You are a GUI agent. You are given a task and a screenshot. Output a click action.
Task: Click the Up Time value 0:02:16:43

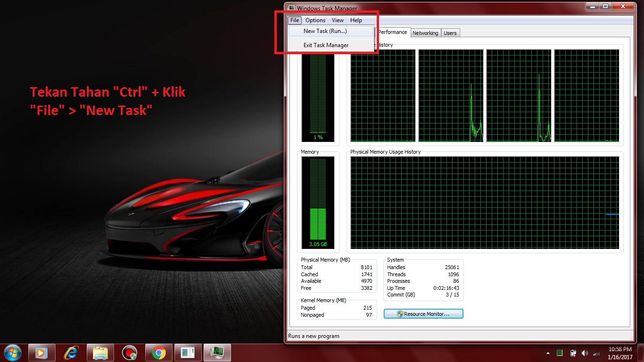click(x=446, y=288)
